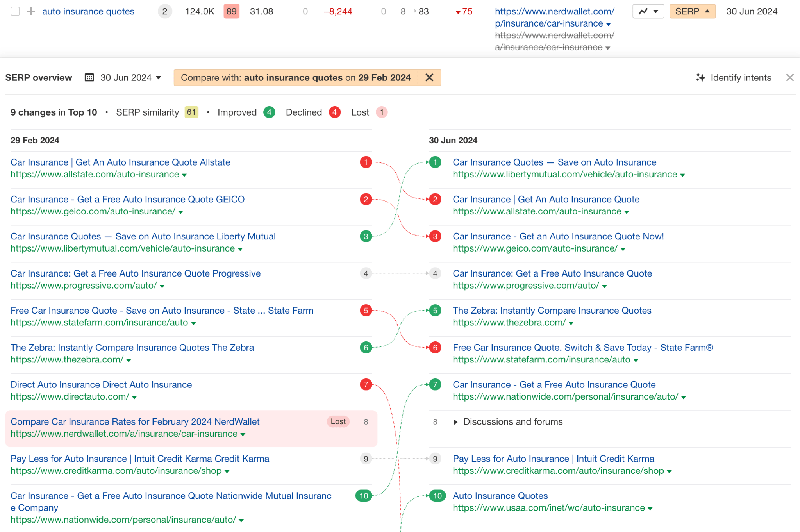
Task: Click the Identify intents star icon
Action: point(702,78)
